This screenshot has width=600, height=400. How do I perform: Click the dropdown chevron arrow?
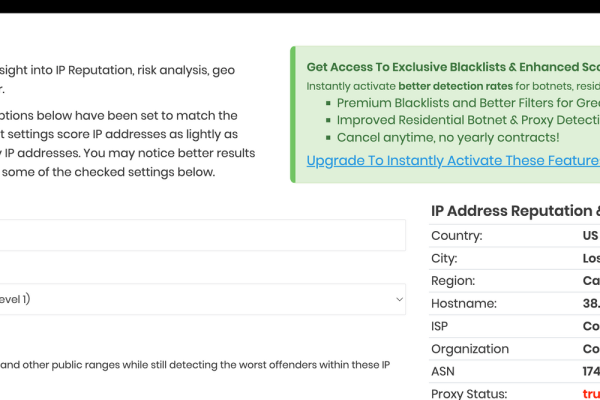[399, 299]
